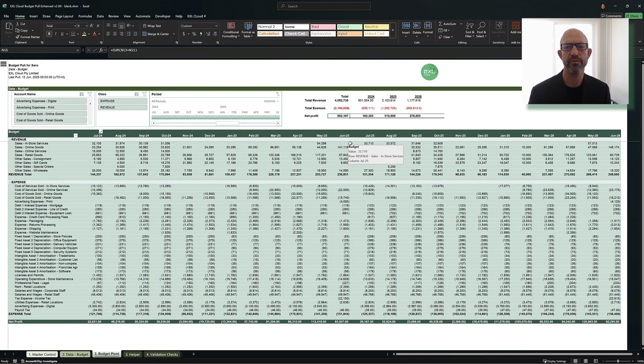
Task: Increase the font size
Action: tap(92, 26)
